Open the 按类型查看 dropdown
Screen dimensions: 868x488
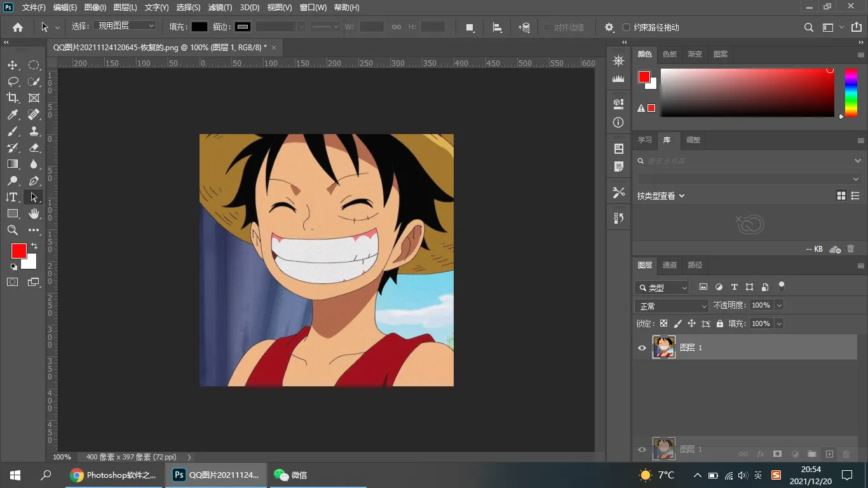click(x=661, y=196)
